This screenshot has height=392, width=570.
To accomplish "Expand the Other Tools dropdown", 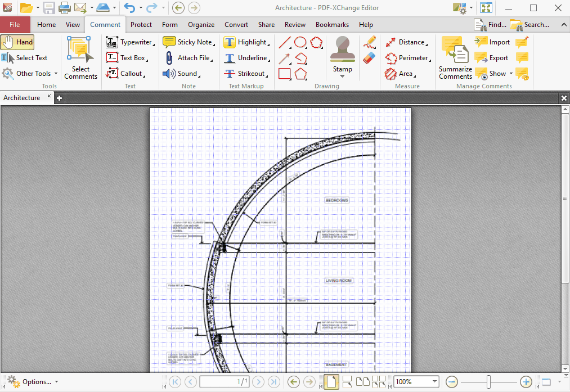I will [56, 74].
